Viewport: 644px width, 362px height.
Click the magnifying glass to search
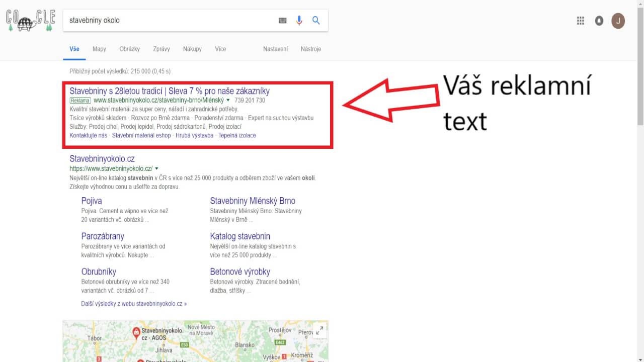tap(316, 20)
